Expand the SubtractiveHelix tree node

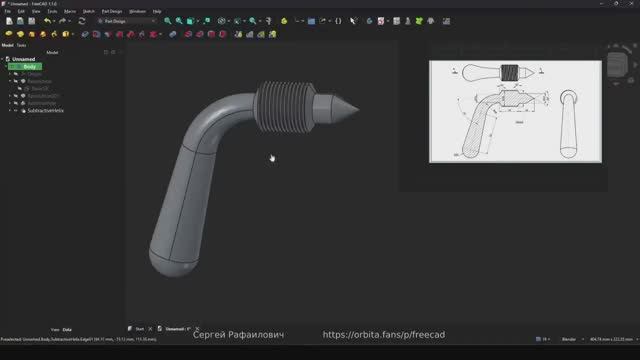pos(10,111)
